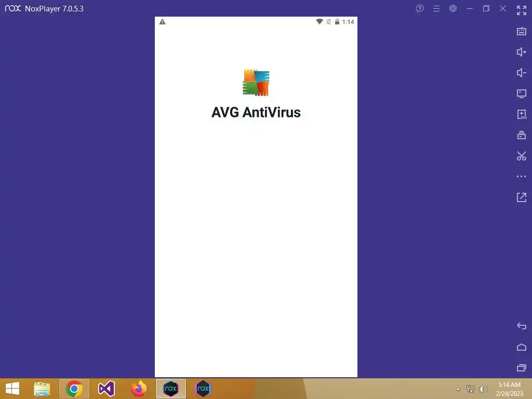Open Firefox from taskbar
The height and width of the screenshot is (399, 532).
(x=138, y=389)
